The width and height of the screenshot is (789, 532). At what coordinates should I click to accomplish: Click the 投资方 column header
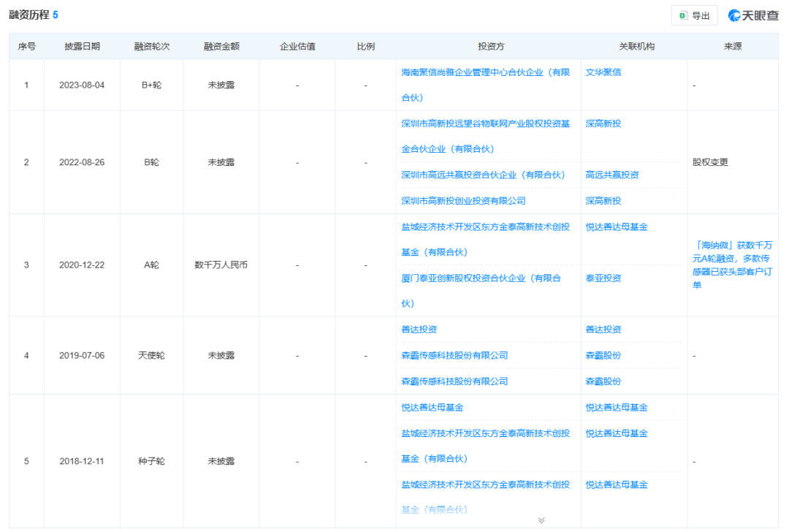tap(491, 46)
